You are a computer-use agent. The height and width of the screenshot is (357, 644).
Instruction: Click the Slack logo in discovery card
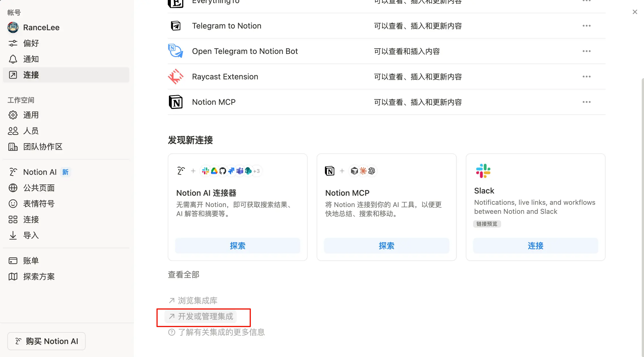coord(483,171)
